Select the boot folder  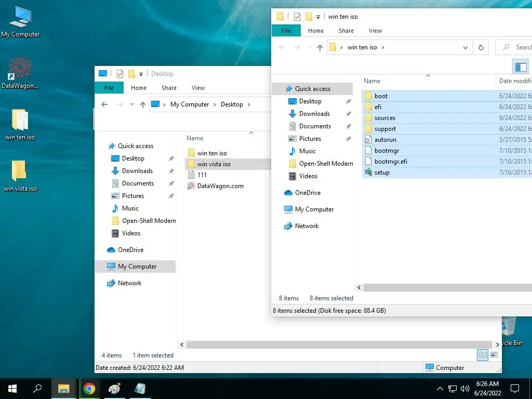pos(447,96)
